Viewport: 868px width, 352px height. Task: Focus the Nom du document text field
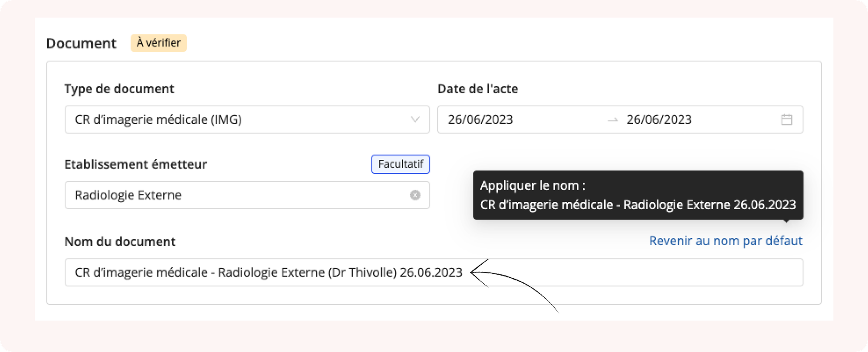(434, 272)
